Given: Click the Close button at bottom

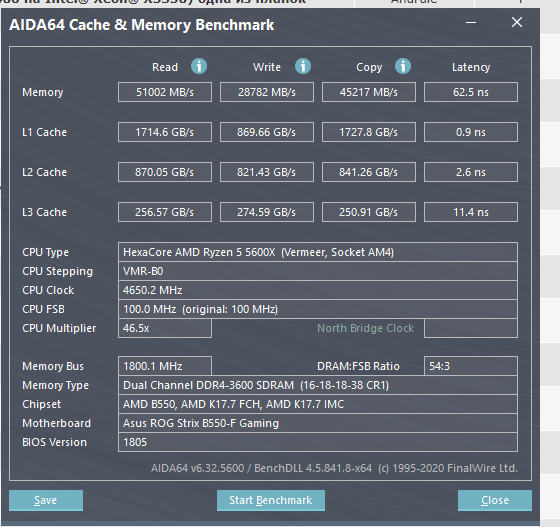Looking at the screenshot, I should click(x=495, y=500).
